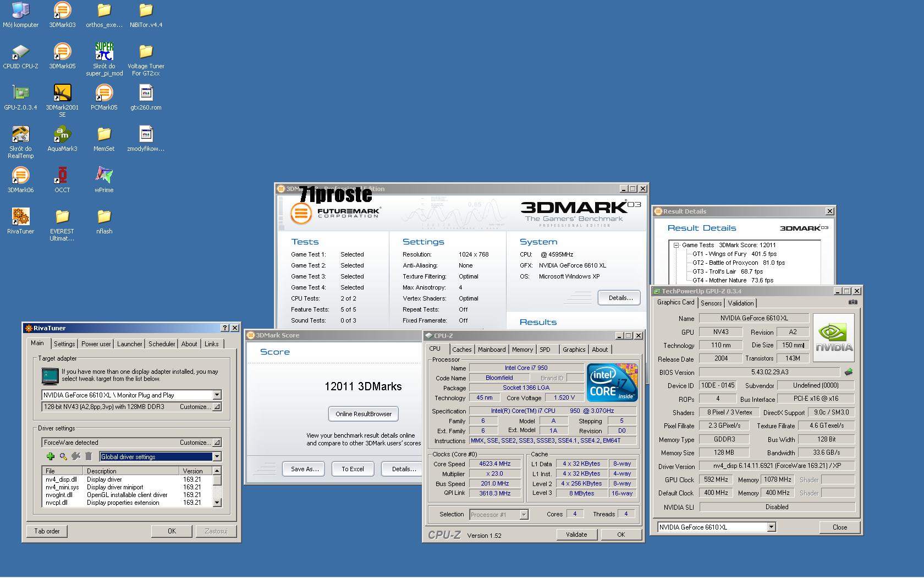Click green plus add-profile icon in RivaTuner
The height and width of the screenshot is (578, 924).
[51, 456]
